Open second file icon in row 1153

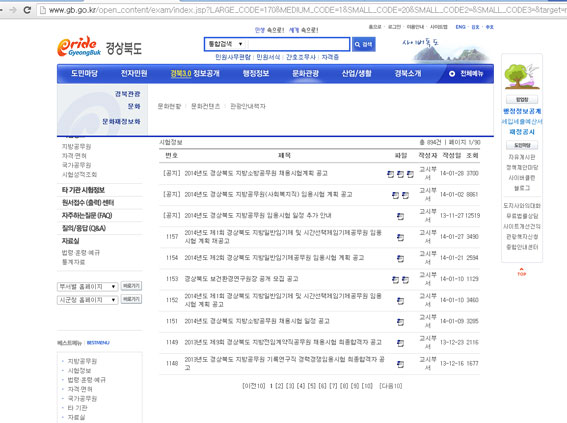coord(405,279)
